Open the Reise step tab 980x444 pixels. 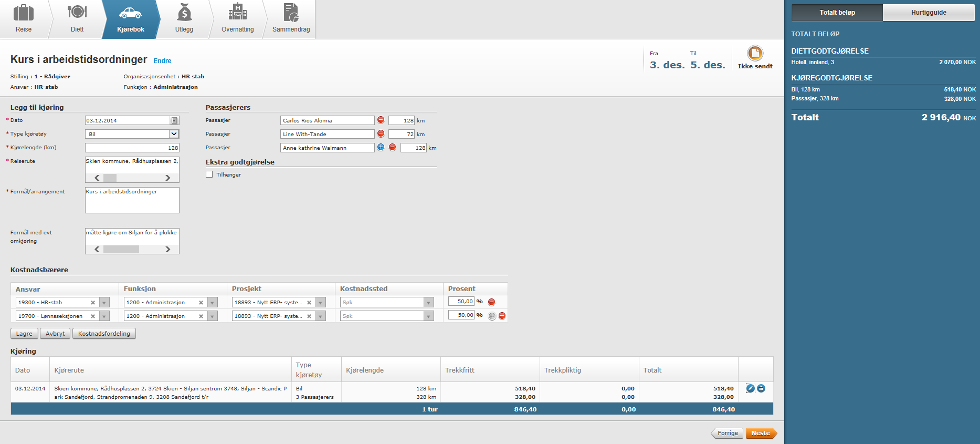coord(24,19)
